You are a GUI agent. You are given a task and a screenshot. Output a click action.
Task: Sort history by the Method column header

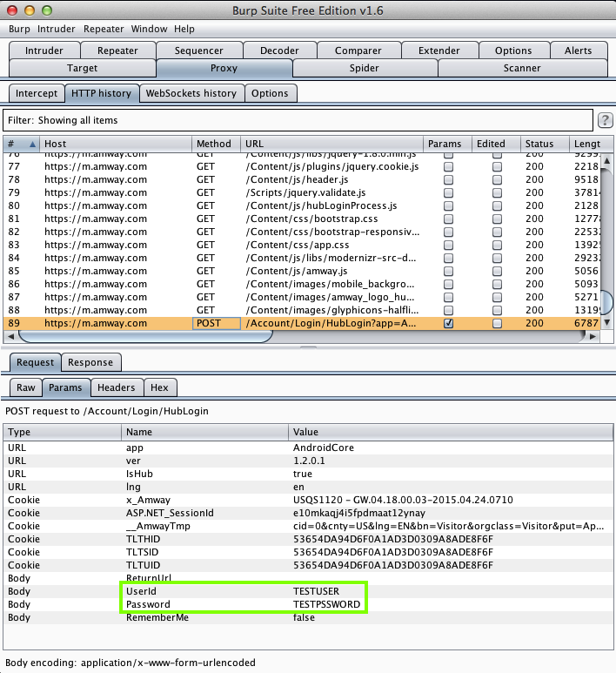[x=214, y=144]
